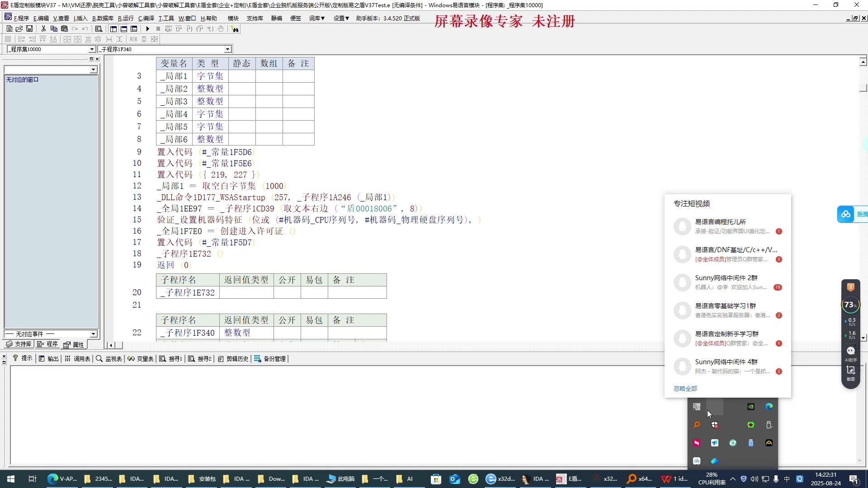Open the 调用表 bottom tab
Viewport: 868px width, 488px height.
coord(77,358)
